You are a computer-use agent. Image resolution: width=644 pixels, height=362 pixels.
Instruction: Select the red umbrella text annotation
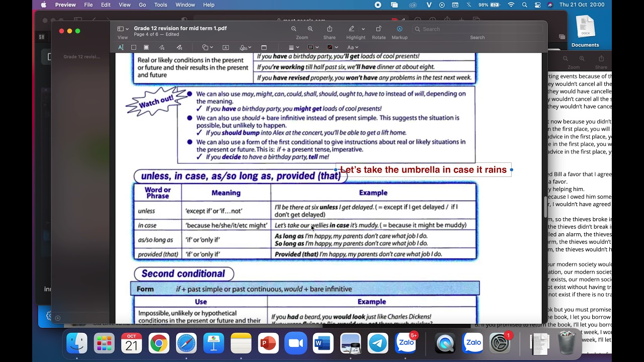coord(424,170)
